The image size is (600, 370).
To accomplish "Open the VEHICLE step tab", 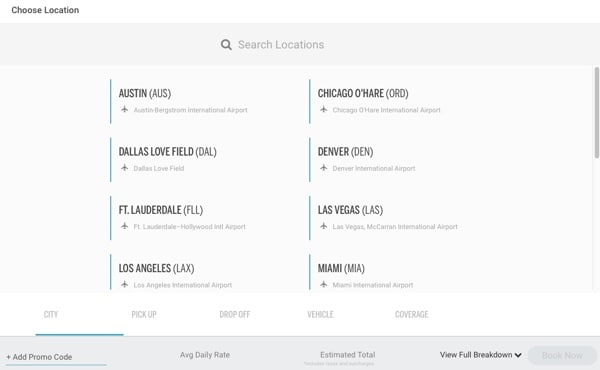I will (320, 315).
